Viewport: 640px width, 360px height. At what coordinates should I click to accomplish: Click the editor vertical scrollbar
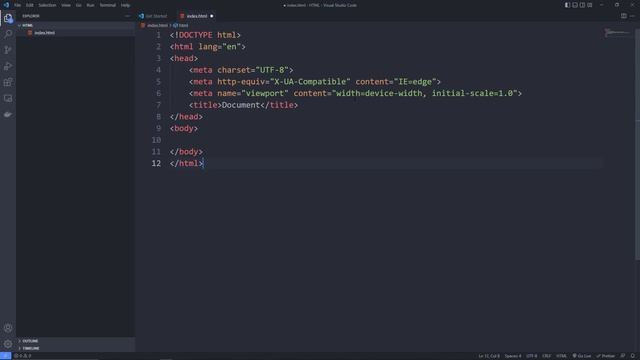[637, 143]
